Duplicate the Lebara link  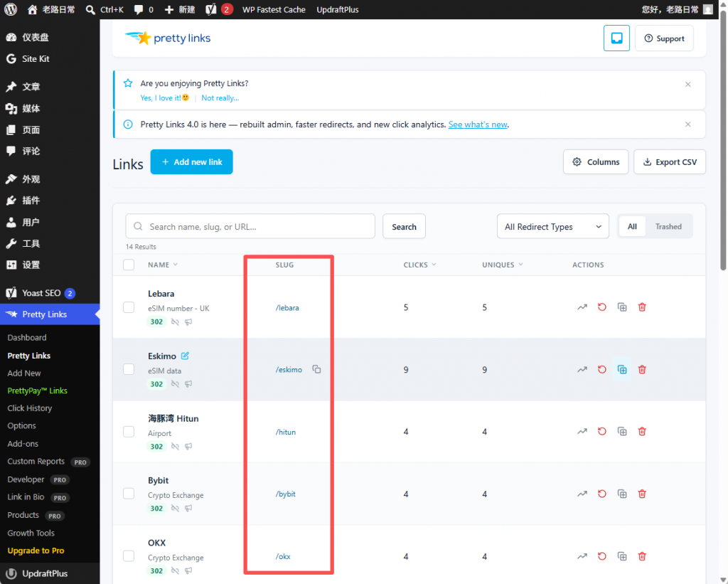622,307
